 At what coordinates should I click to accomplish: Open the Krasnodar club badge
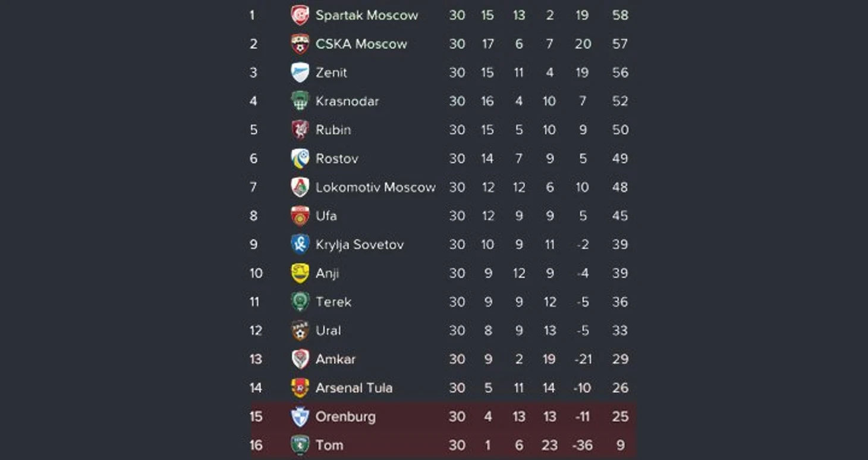pos(300,101)
